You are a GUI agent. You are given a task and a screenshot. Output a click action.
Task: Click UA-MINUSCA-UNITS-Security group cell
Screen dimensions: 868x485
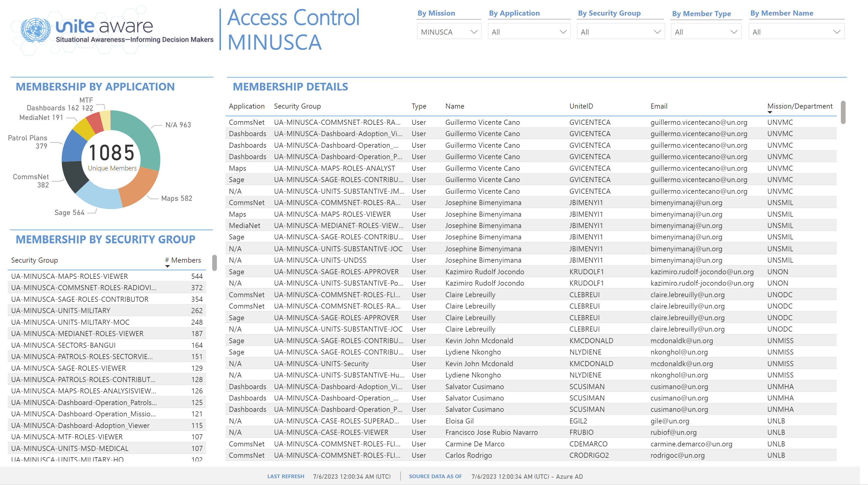tap(321, 364)
